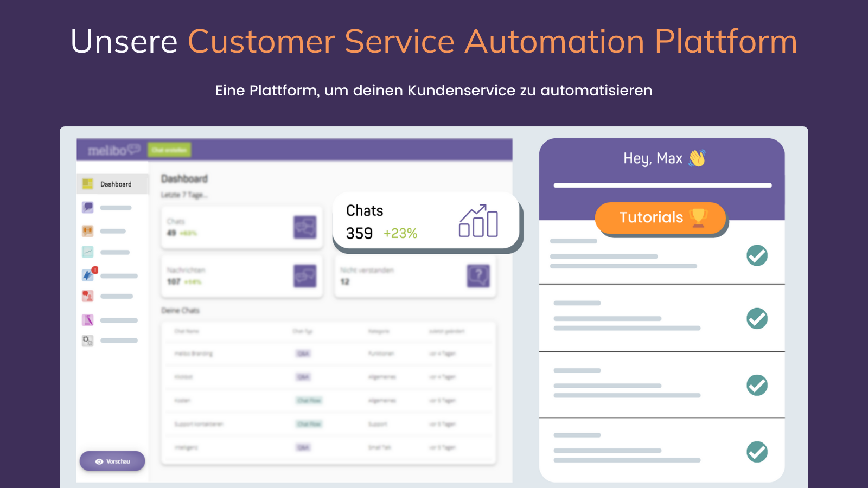Select the orange sidebar icon

(x=87, y=231)
